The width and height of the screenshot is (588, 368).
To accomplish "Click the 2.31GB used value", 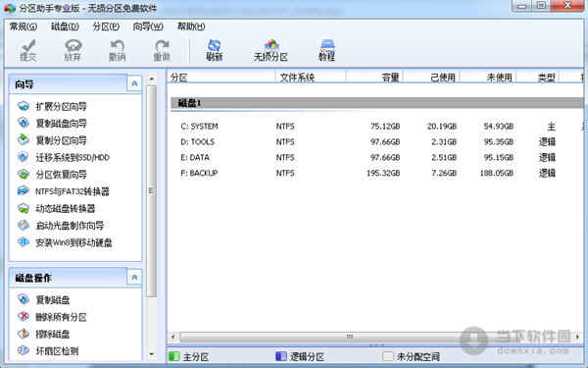I will pos(444,142).
